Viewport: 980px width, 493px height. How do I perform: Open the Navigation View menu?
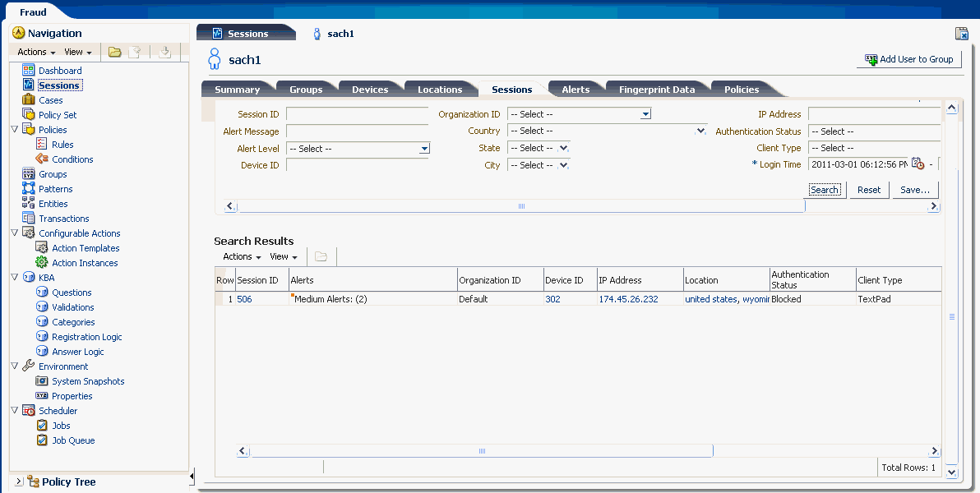coord(78,52)
